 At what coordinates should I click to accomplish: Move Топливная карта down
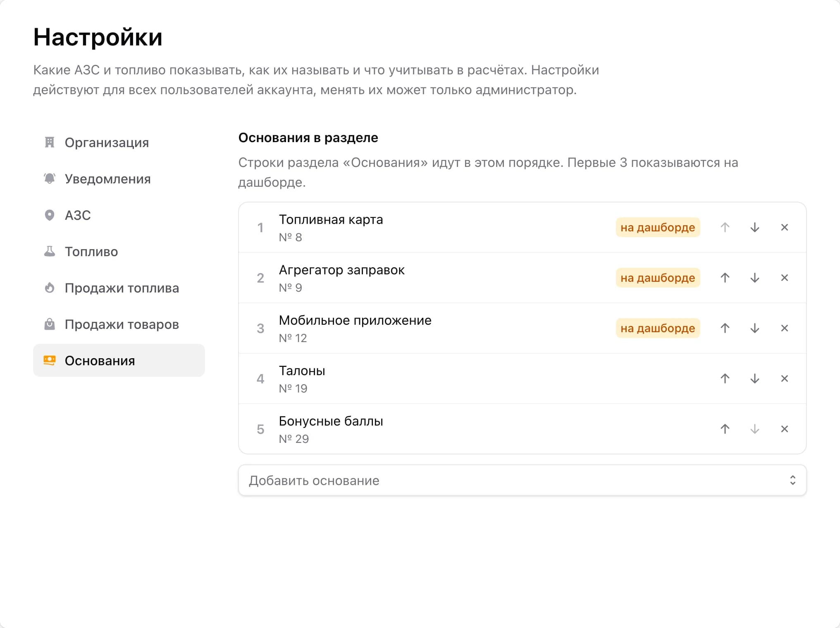point(755,227)
